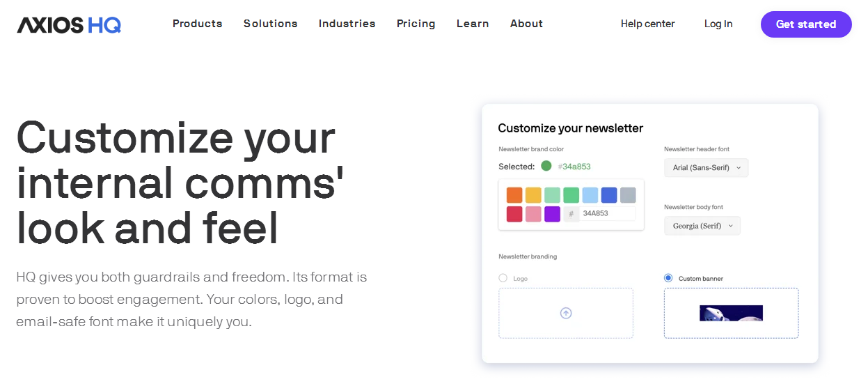
Task: Click the hash symbol beside hex field
Action: pyautogui.click(x=571, y=214)
